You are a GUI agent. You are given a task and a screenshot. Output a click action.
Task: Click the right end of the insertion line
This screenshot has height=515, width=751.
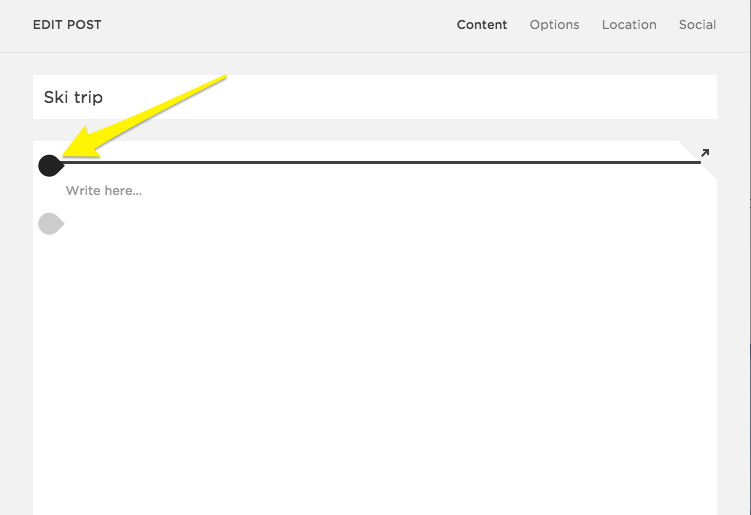click(697, 162)
